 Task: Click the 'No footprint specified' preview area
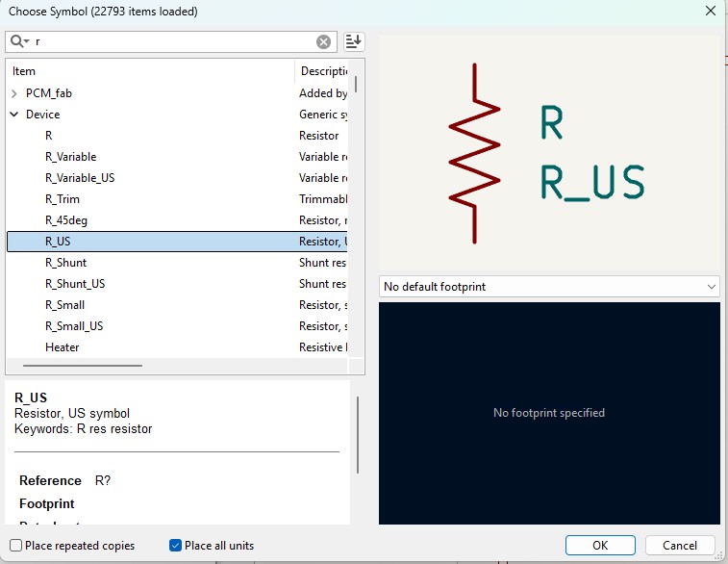pyautogui.click(x=549, y=413)
